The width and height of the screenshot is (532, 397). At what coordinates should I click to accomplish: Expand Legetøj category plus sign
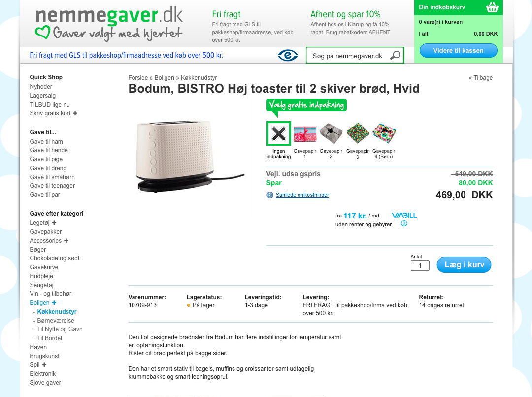click(54, 223)
